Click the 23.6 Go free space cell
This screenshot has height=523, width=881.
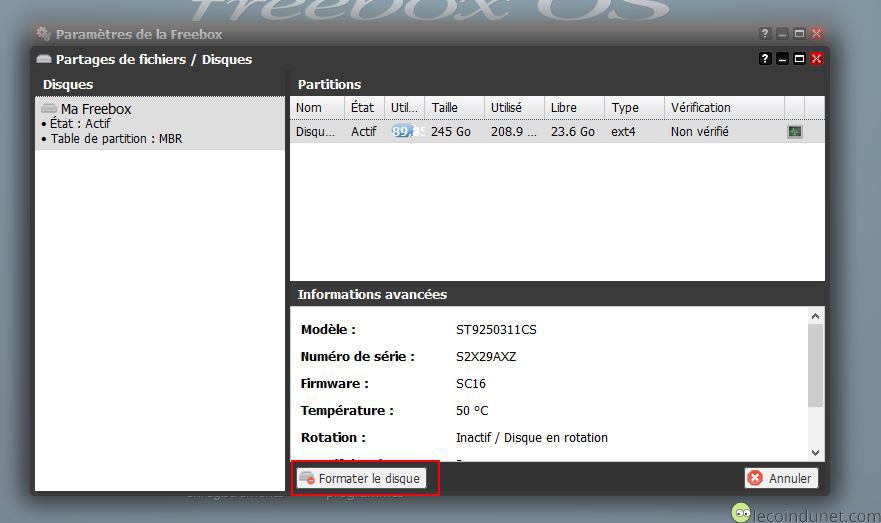[573, 131]
